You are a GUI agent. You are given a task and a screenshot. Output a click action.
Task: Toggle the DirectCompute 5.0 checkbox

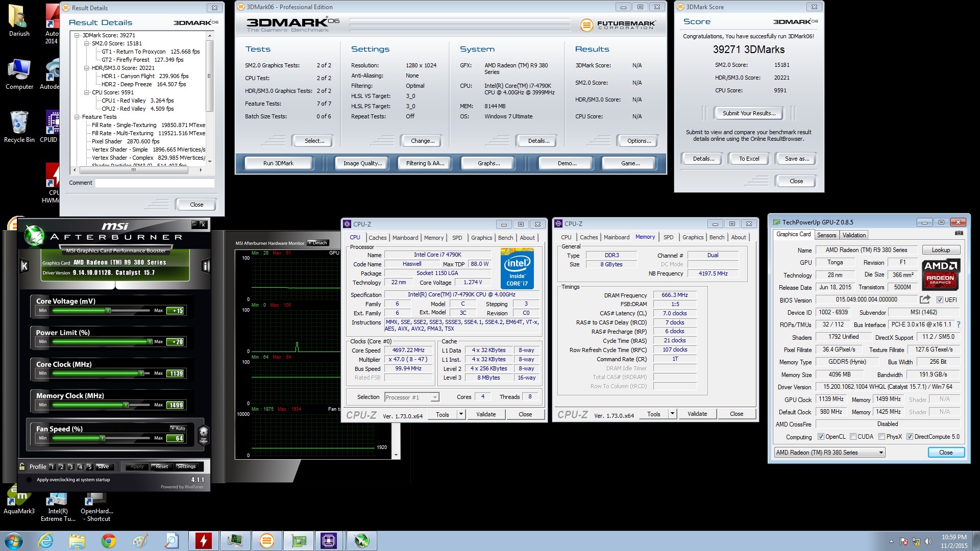click(x=910, y=437)
